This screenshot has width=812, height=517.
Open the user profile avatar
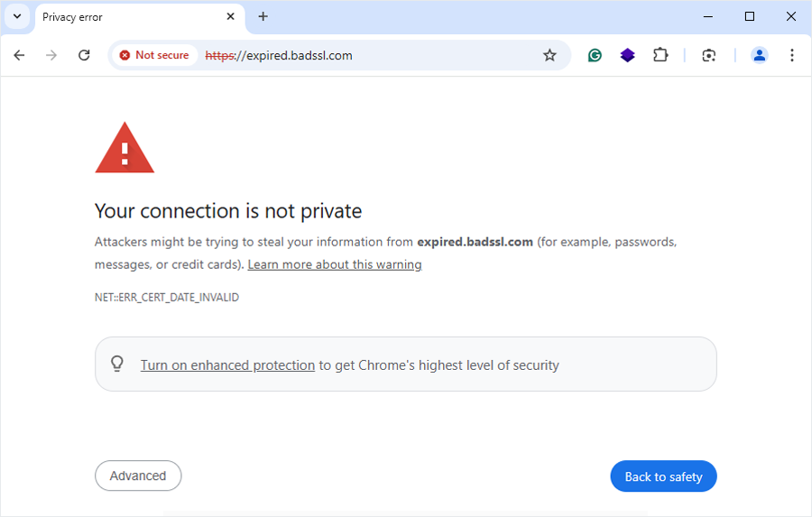tap(759, 55)
